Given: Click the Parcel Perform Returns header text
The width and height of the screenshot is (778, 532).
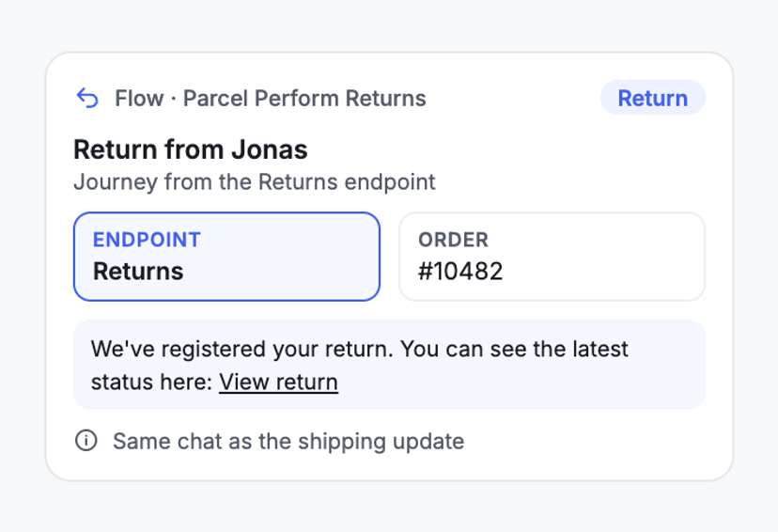Looking at the screenshot, I should point(304,99).
